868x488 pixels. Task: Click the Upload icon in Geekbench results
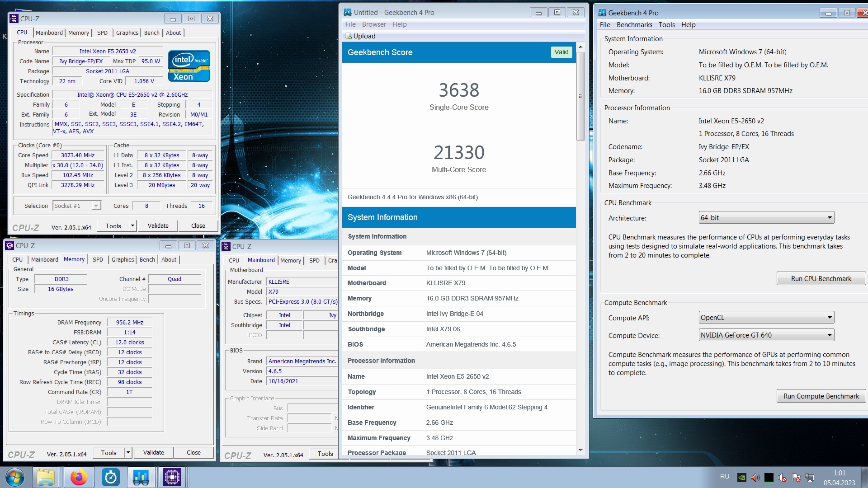click(x=349, y=36)
